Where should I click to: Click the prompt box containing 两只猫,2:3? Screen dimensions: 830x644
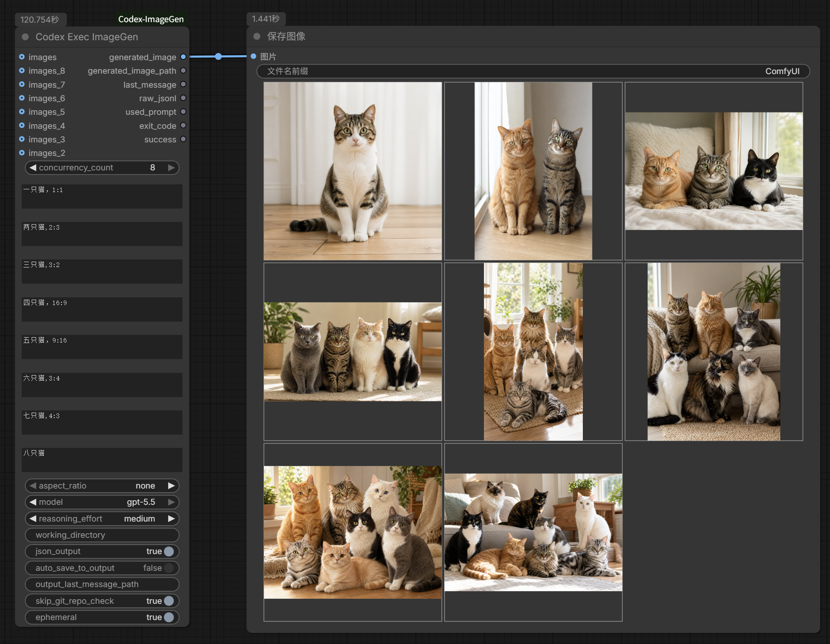[102, 234]
